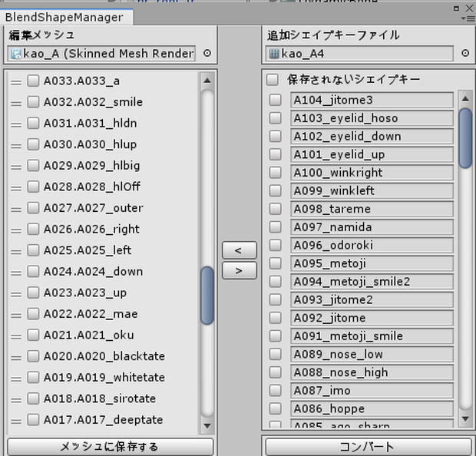Edit the A091_metoji_smile name field
This screenshot has height=456, width=476.
(x=372, y=335)
